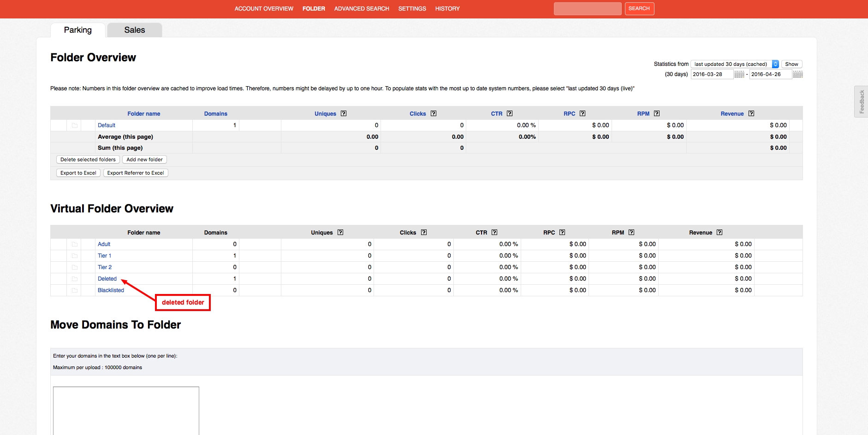The image size is (868, 435).
Task: Click the folder icon beside Tier 1
Action: click(74, 256)
